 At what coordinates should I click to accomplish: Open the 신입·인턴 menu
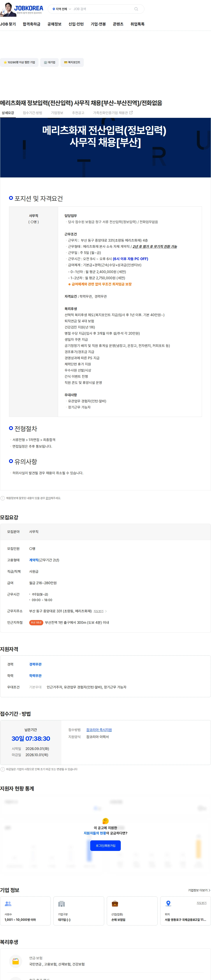76,24
